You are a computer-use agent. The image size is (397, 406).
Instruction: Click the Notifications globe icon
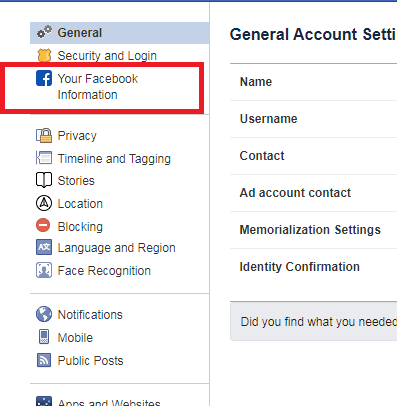coord(44,314)
